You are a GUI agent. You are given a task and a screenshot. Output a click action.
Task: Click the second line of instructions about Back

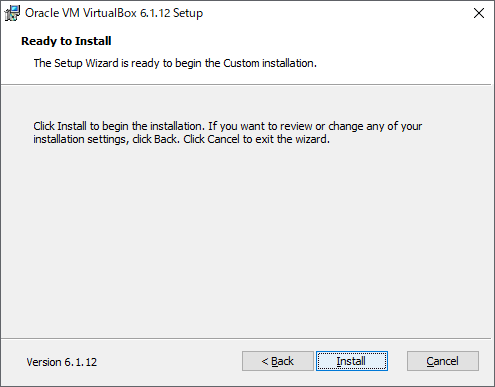pos(181,139)
